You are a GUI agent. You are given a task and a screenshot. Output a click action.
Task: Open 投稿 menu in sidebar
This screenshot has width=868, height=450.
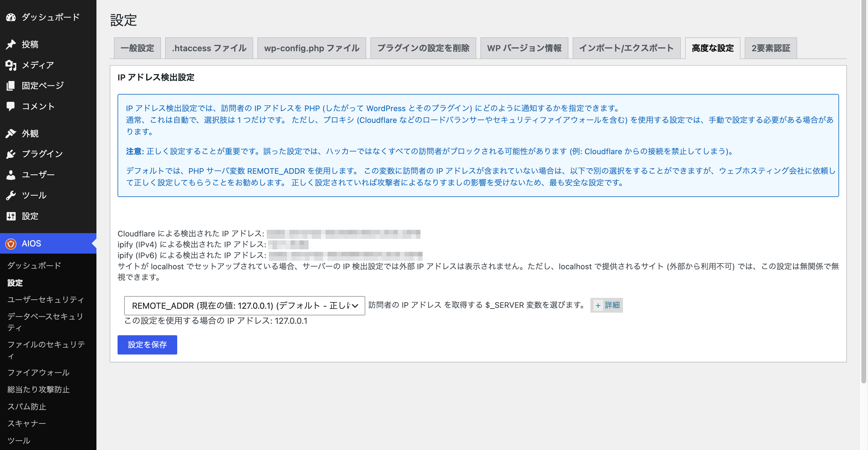(48, 45)
